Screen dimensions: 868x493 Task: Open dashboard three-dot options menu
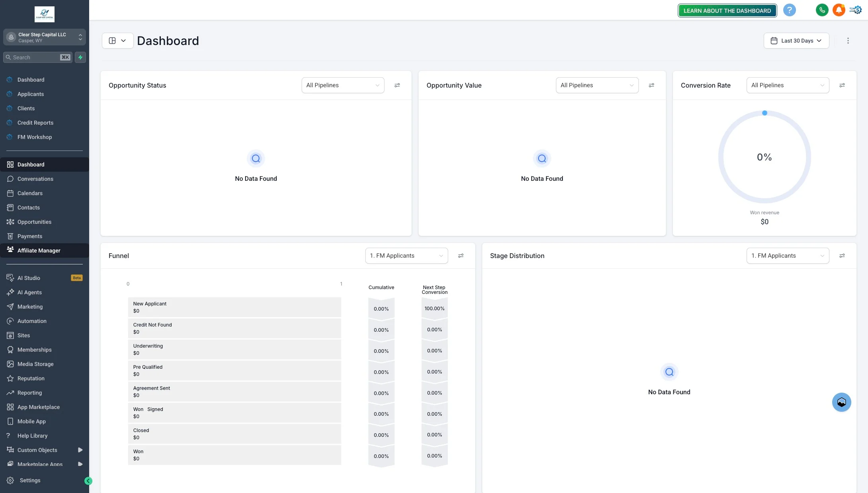848,41
